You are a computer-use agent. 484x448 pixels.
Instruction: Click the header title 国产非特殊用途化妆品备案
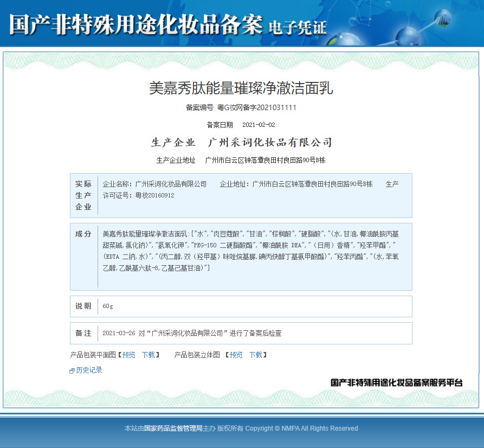tap(136, 25)
